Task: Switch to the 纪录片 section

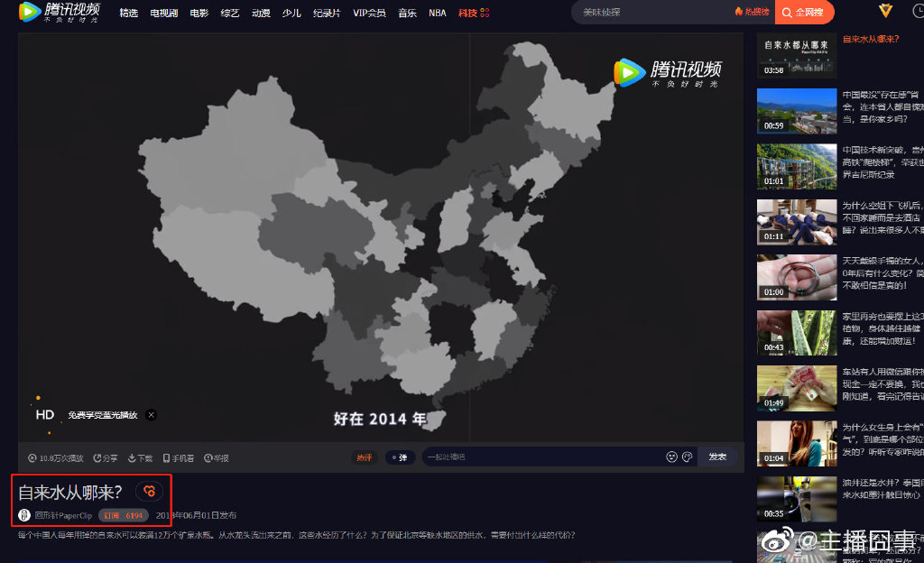Action: point(326,13)
